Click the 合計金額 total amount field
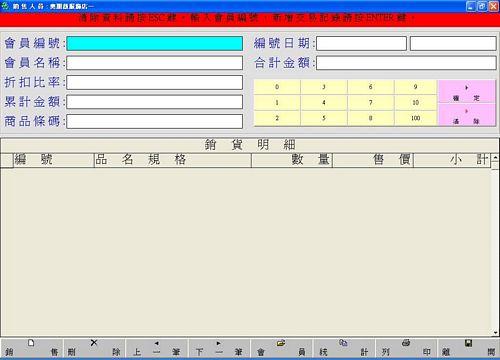This screenshot has width=500, height=360. pos(406,63)
